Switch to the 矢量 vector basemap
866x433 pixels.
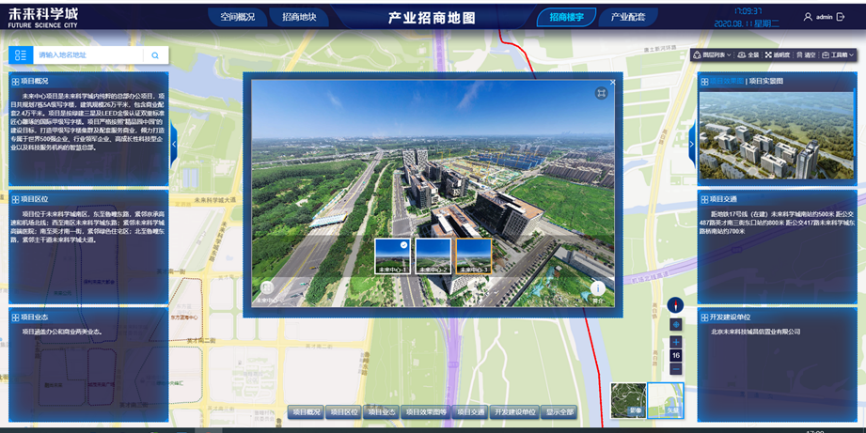click(x=666, y=400)
